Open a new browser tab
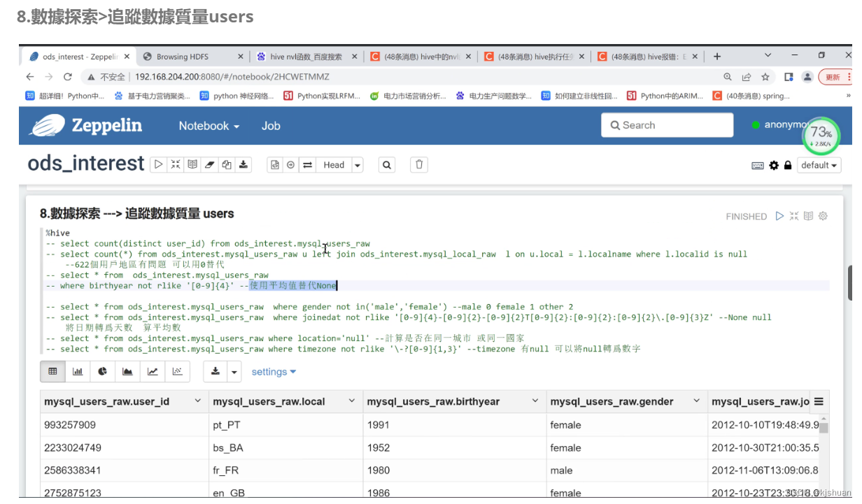The width and height of the screenshot is (862, 504). pyautogui.click(x=717, y=56)
